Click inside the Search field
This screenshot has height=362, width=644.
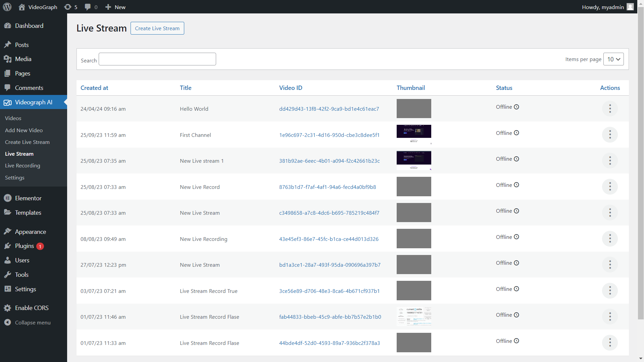157,59
